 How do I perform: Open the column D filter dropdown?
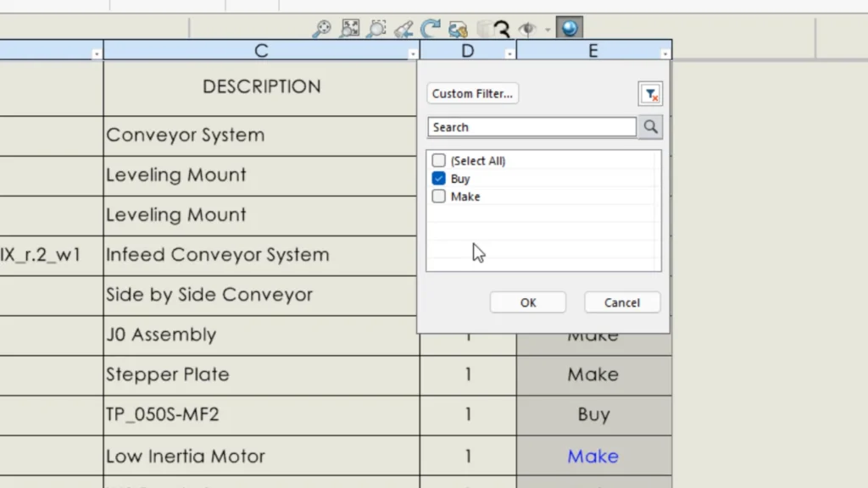click(509, 53)
